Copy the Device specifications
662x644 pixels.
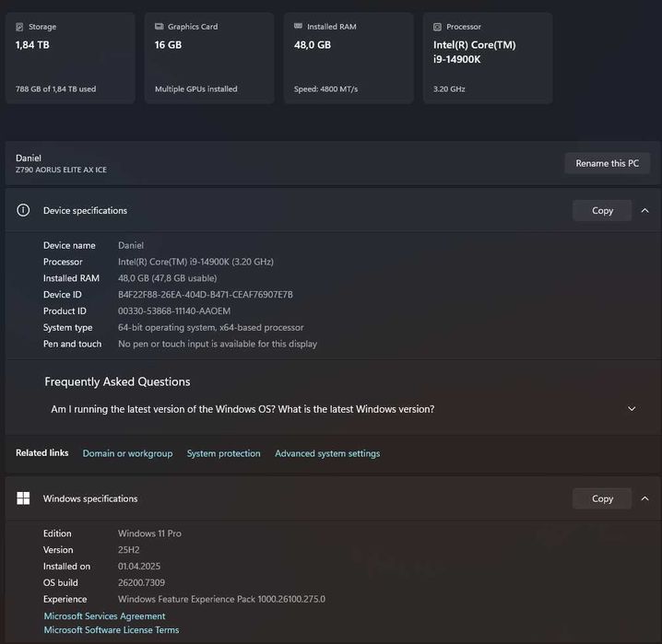[x=602, y=210]
